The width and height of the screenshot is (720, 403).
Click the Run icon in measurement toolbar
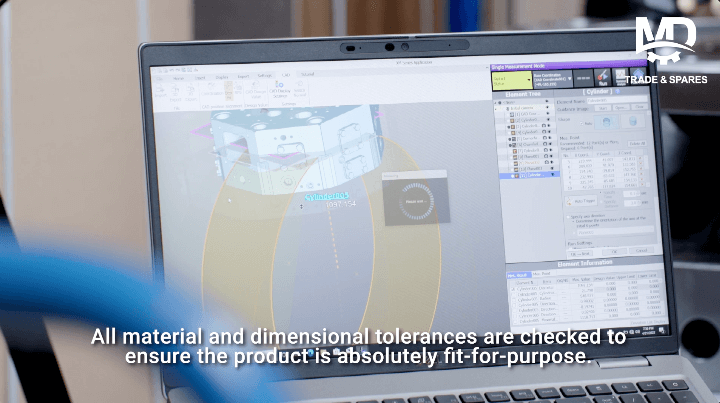602,78
